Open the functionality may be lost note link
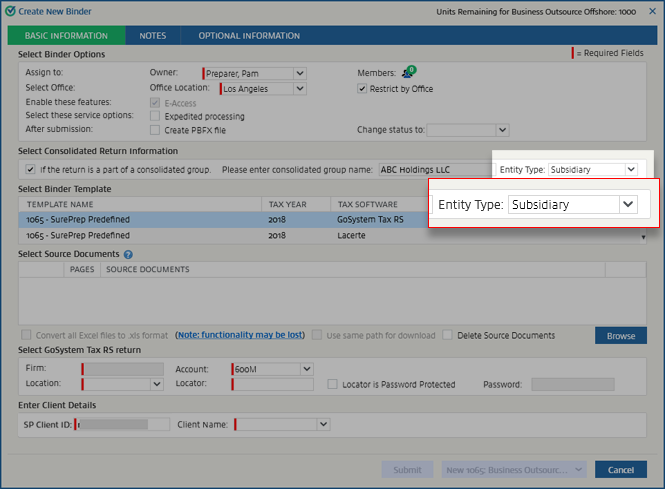The image size is (665, 489). click(x=239, y=335)
